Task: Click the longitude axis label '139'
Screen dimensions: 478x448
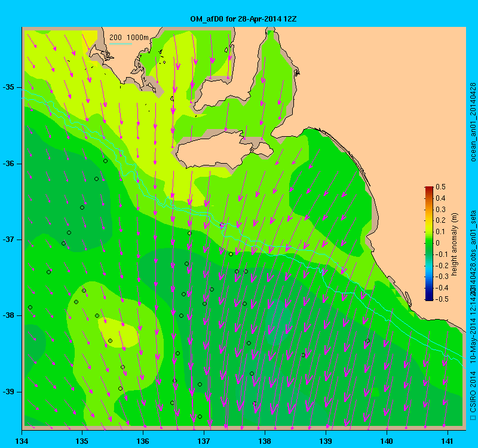Action: tap(326, 441)
